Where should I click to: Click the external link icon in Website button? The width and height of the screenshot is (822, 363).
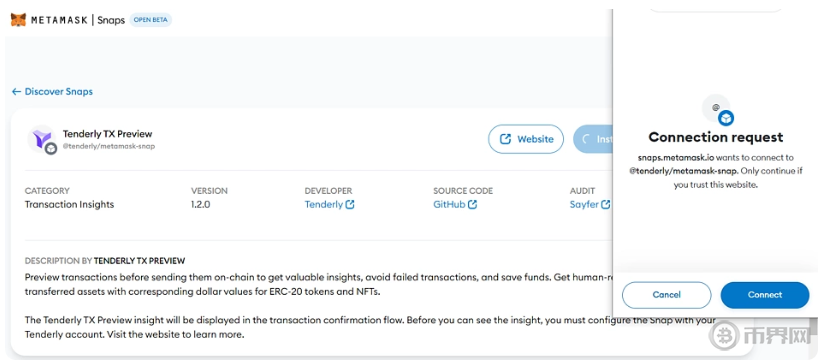(505, 139)
